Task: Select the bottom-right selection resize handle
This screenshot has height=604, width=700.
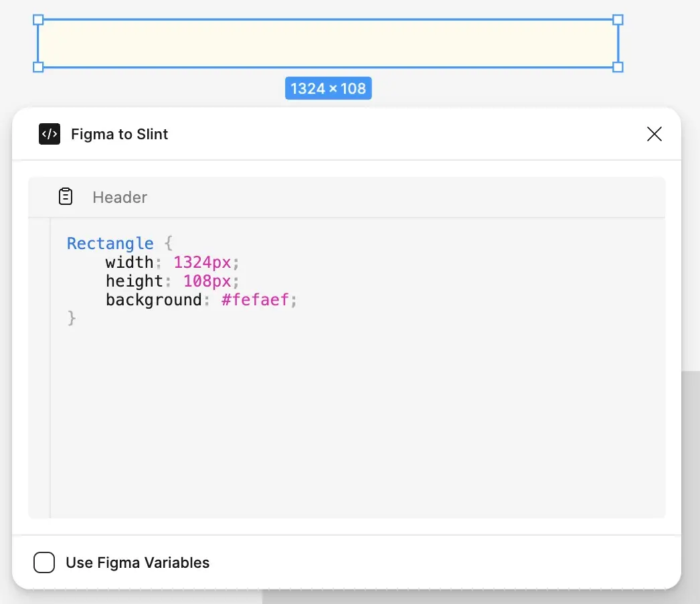Action: (x=618, y=67)
